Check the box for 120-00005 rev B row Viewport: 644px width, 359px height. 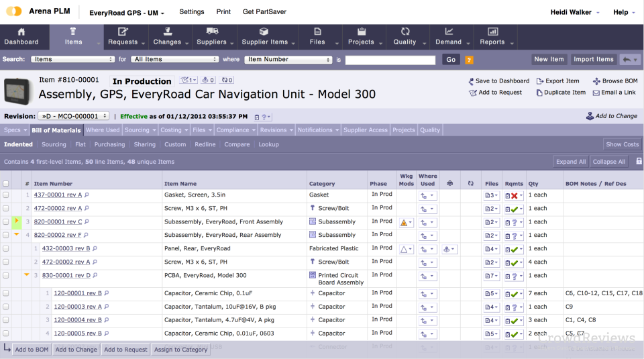coord(6,333)
